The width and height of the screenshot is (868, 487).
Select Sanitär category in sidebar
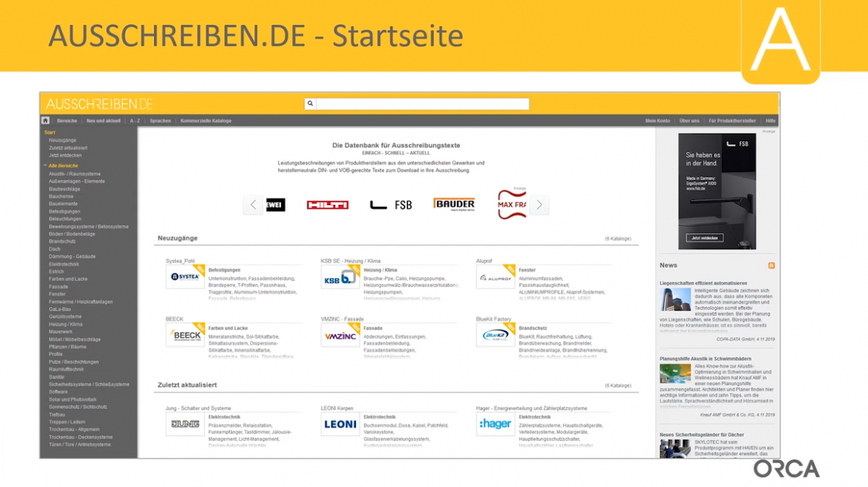[x=56, y=377]
